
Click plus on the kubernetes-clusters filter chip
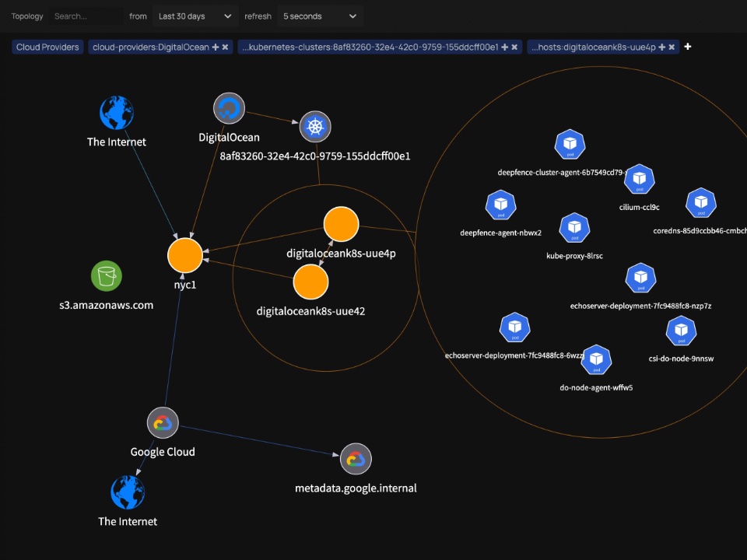click(x=504, y=47)
